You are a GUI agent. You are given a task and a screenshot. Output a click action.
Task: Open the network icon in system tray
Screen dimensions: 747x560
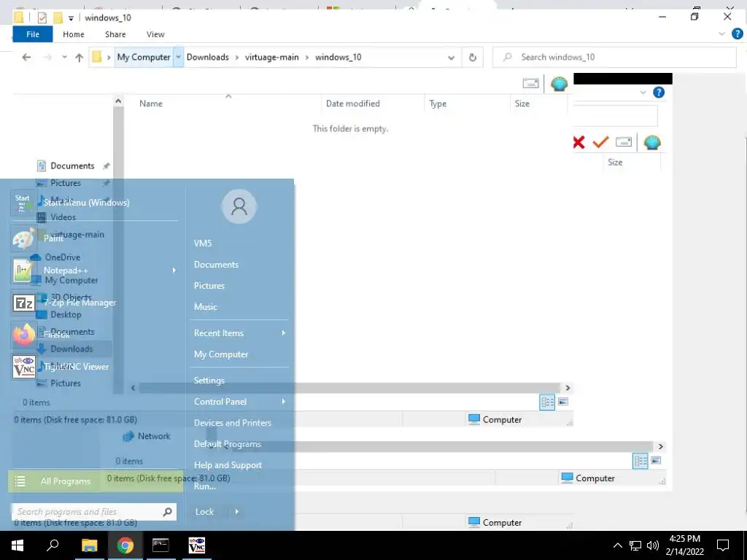635,545
